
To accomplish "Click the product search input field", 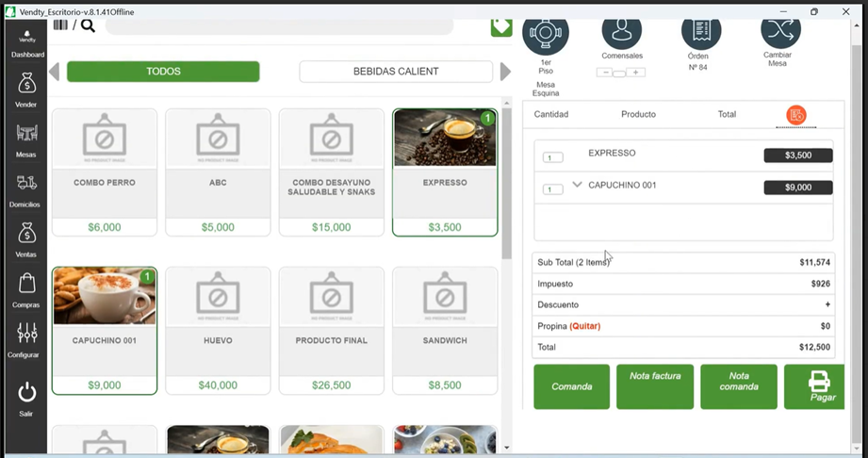I will (280, 26).
